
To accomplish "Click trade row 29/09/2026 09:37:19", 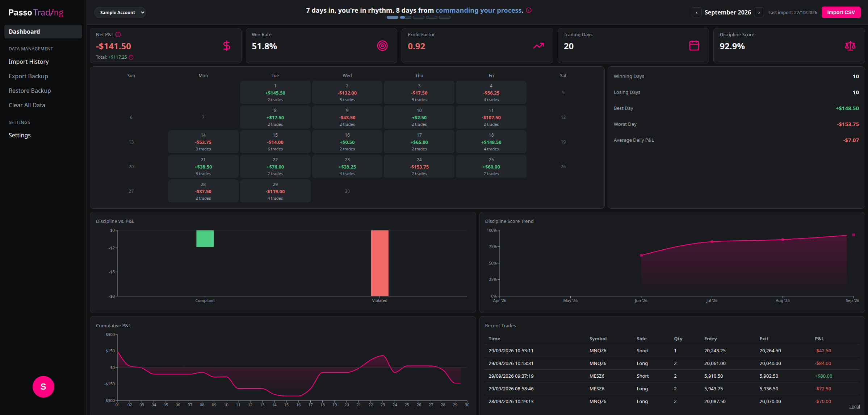I will (672, 376).
